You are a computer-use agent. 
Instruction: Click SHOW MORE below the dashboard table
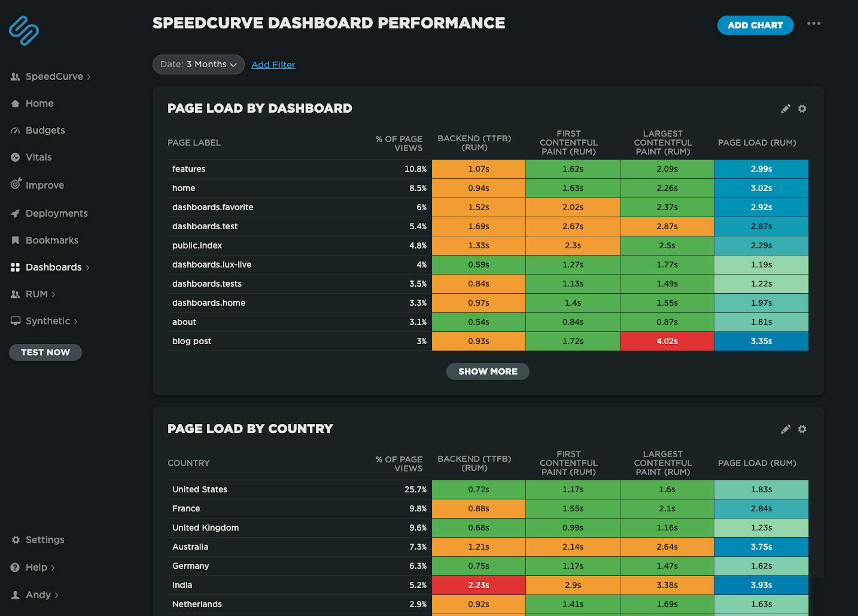(487, 371)
